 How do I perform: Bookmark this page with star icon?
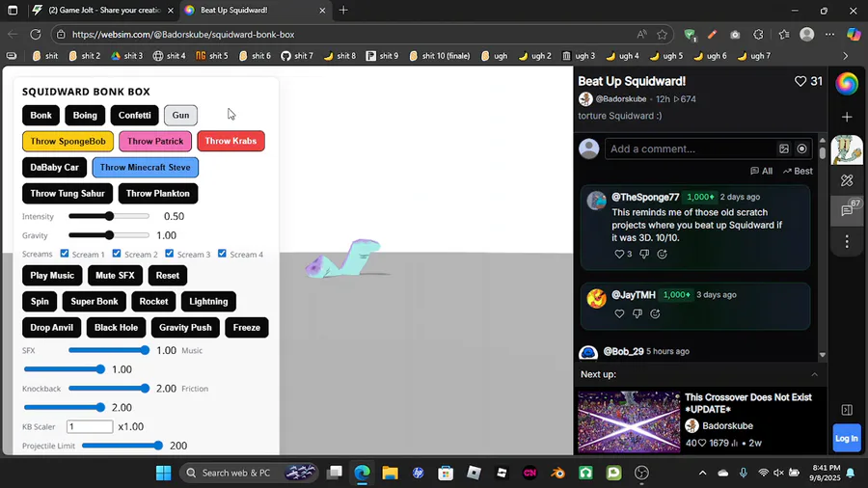(662, 35)
